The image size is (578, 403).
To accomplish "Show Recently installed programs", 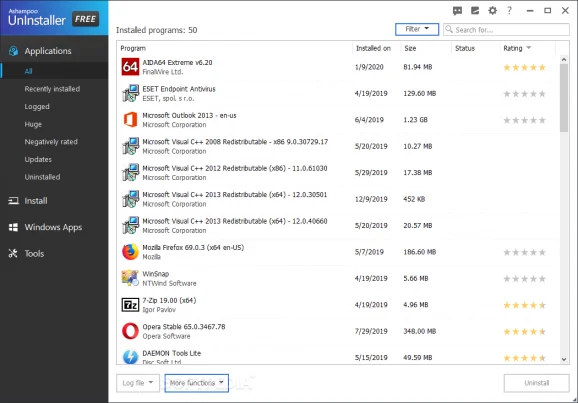I will pyautogui.click(x=52, y=89).
